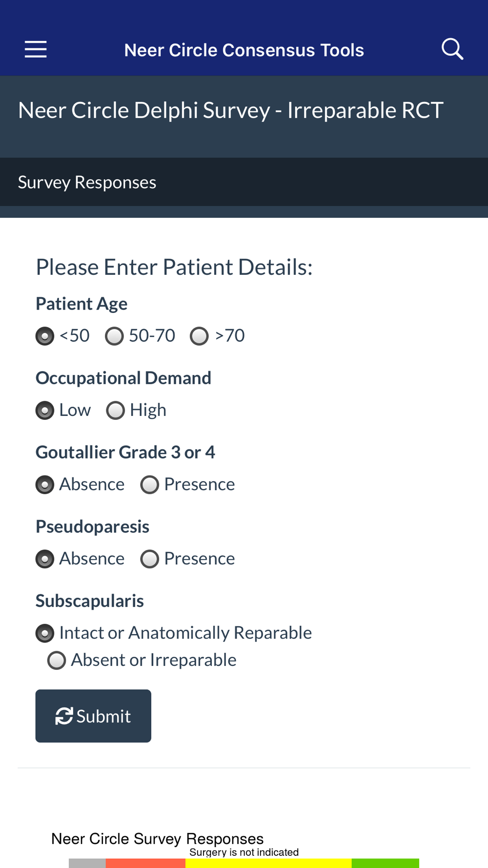Image resolution: width=488 pixels, height=868 pixels.
Task: Select the <50 patient age option
Action: (45, 336)
